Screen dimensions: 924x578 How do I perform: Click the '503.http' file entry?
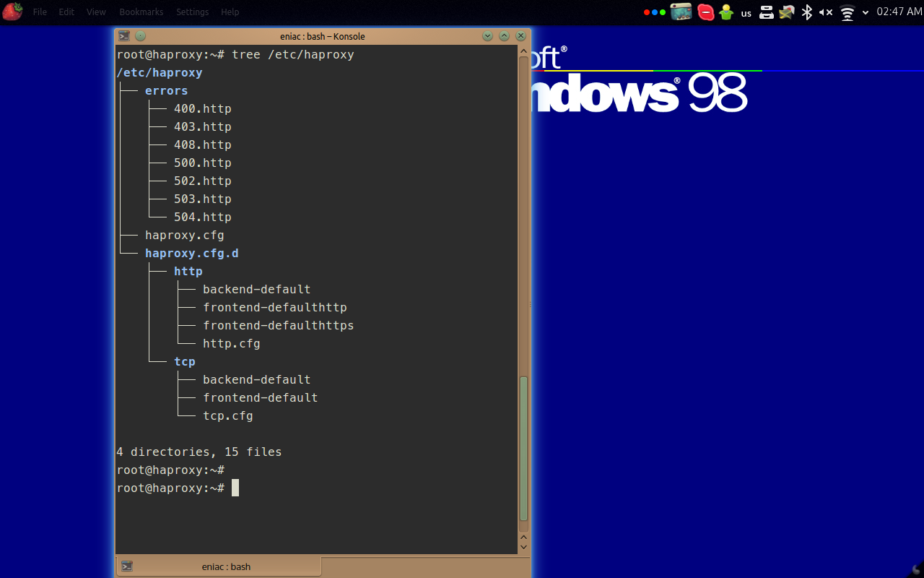click(203, 199)
